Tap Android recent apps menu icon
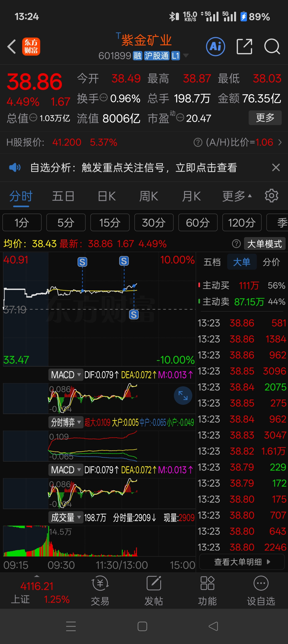This screenshot has height=644, width=288. tap(71, 626)
